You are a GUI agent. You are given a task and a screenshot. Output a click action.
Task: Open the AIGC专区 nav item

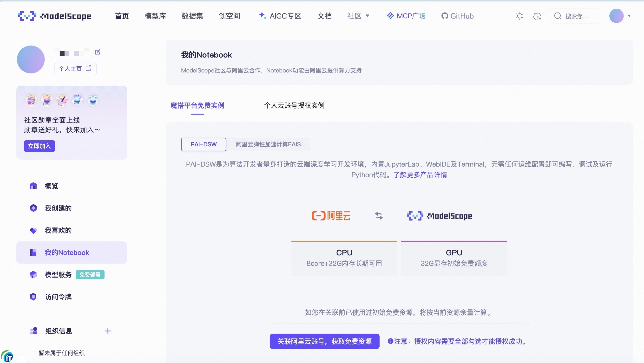click(x=280, y=16)
